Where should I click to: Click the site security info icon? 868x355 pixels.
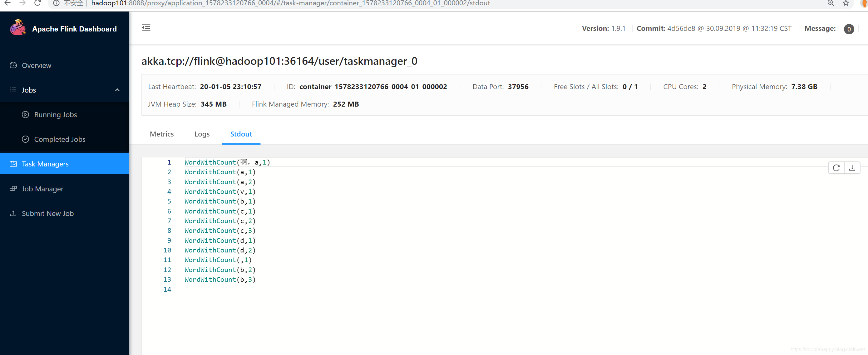pos(56,3)
